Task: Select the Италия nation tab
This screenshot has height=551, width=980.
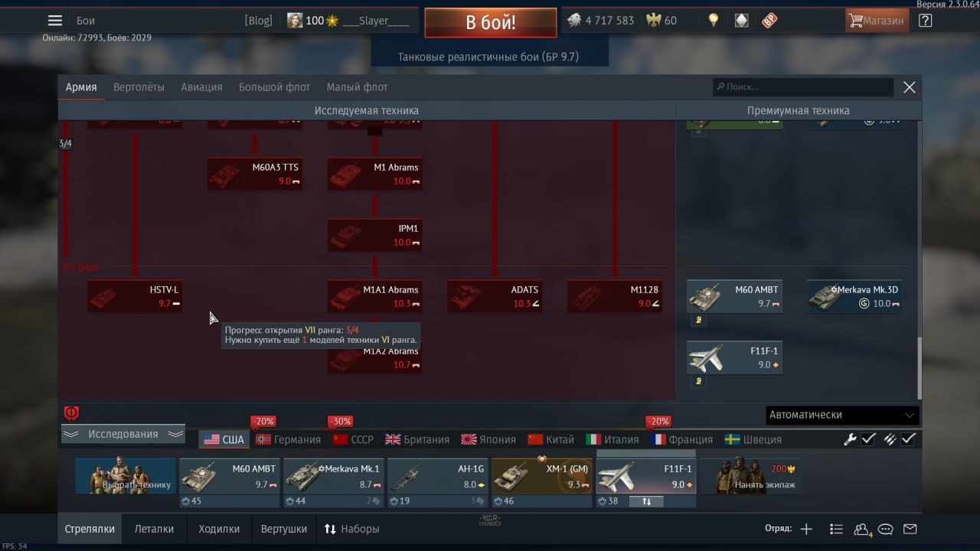Action: pyautogui.click(x=612, y=439)
